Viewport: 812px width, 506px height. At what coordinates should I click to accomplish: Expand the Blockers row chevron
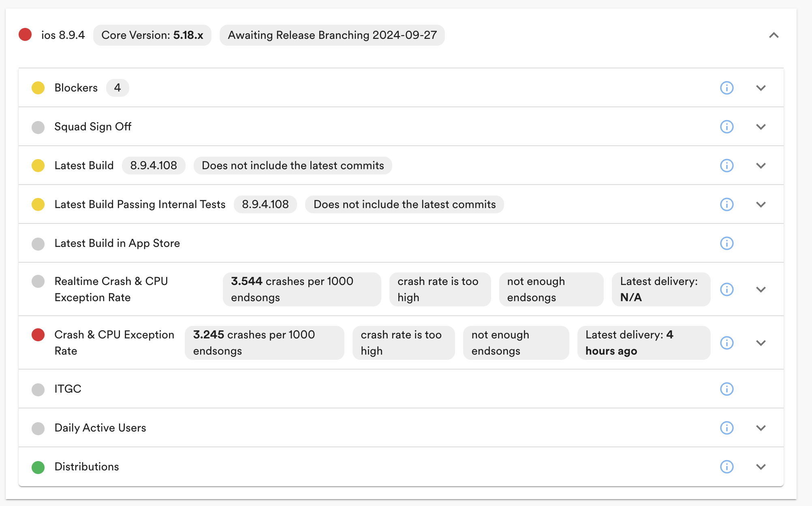click(761, 88)
